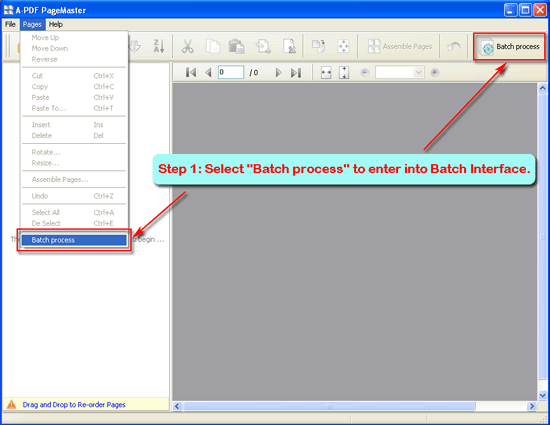Image resolution: width=550 pixels, height=425 pixels.
Task: Click the sort Z-A icon
Action: (x=159, y=46)
